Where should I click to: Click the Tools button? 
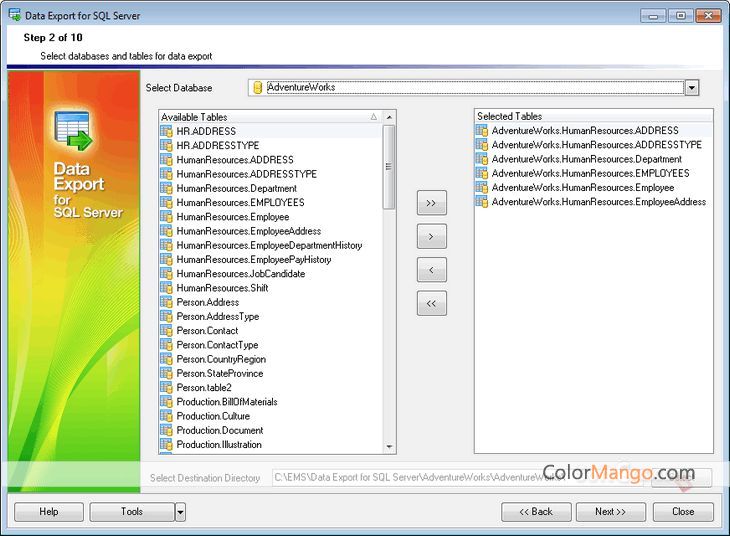pyautogui.click(x=132, y=512)
